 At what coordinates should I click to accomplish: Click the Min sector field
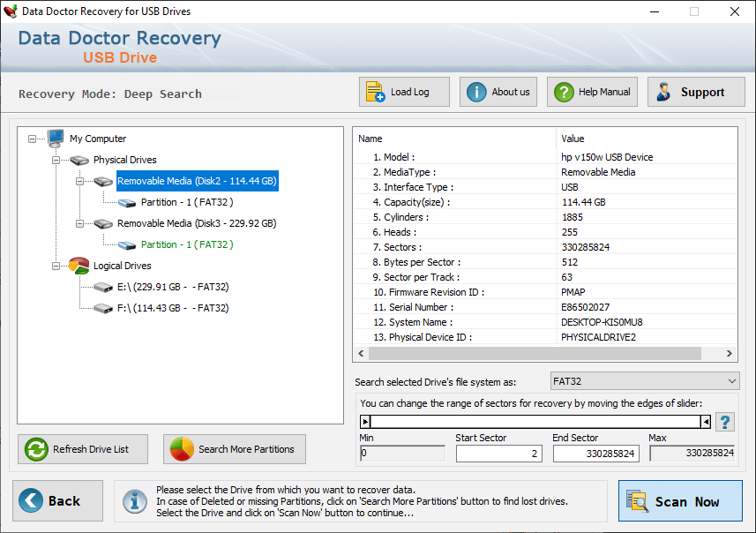[x=402, y=453]
